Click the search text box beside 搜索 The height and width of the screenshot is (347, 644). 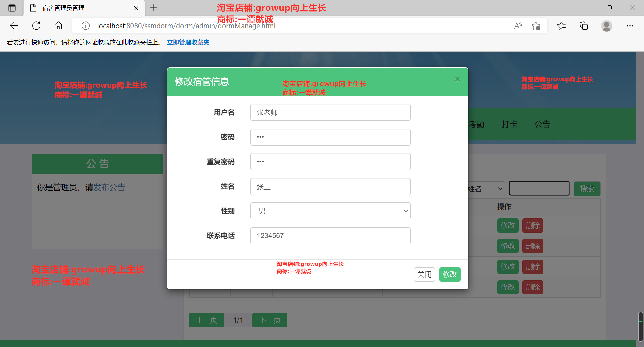[x=539, y=188]
